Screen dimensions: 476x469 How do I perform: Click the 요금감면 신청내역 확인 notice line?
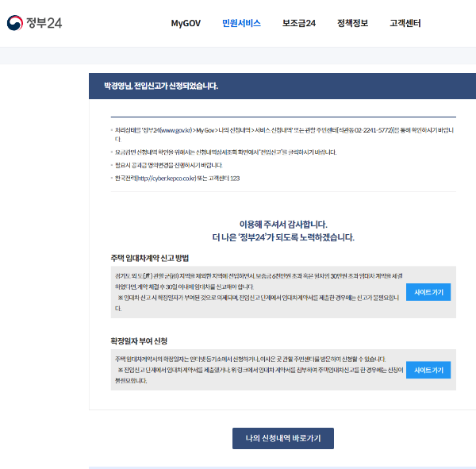click(x=225, y=152)
